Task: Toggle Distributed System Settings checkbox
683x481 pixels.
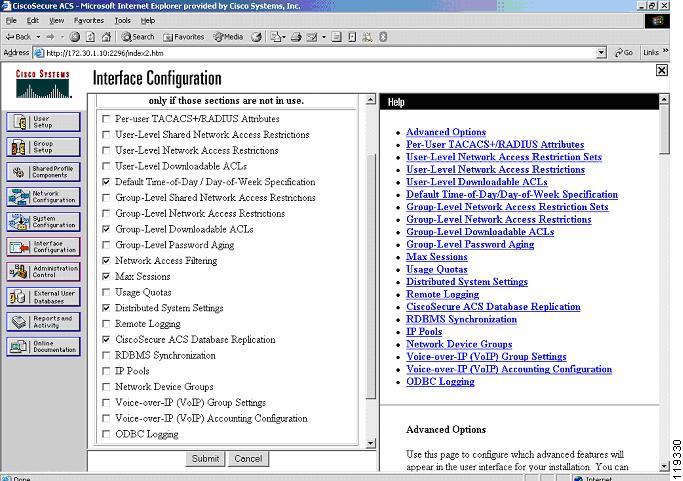Action: [106, 308]
